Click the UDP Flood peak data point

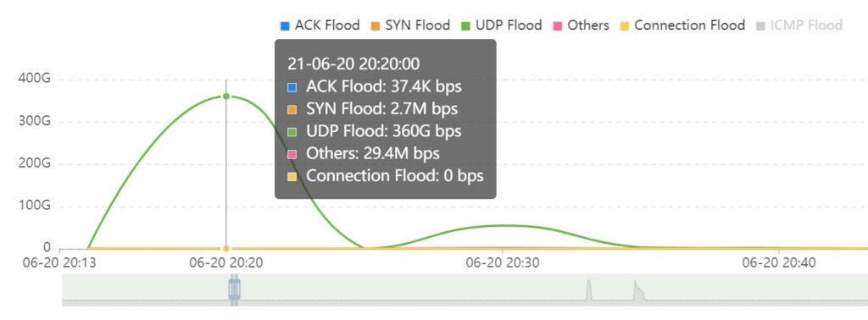pyautogui.click(x=225, y=97)
